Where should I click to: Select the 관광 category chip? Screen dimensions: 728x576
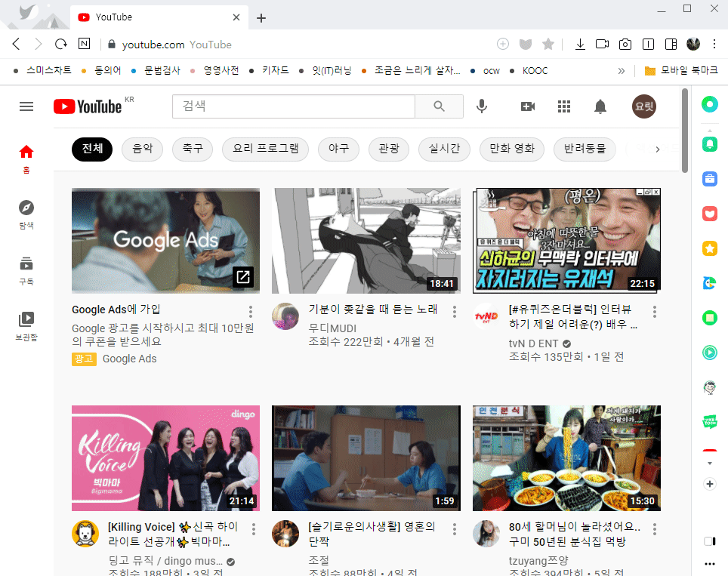click(389, 149)
